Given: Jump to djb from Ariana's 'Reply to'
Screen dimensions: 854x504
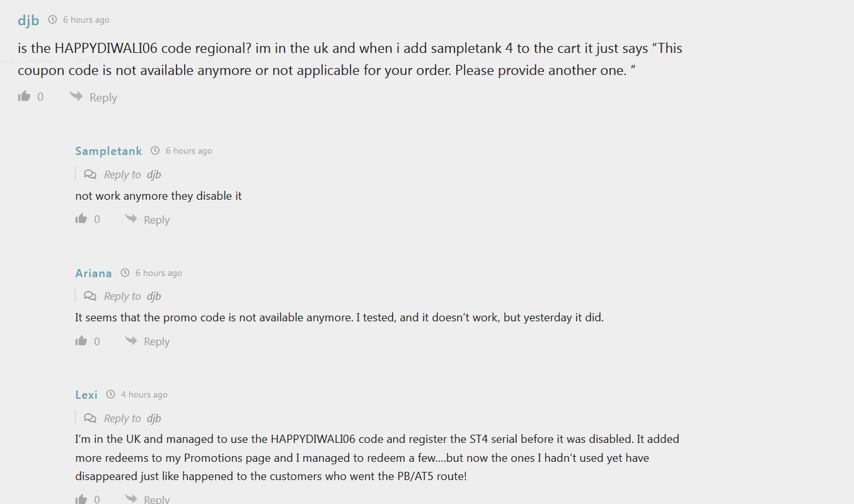Looking at the screenshot, I should (154, 296).
